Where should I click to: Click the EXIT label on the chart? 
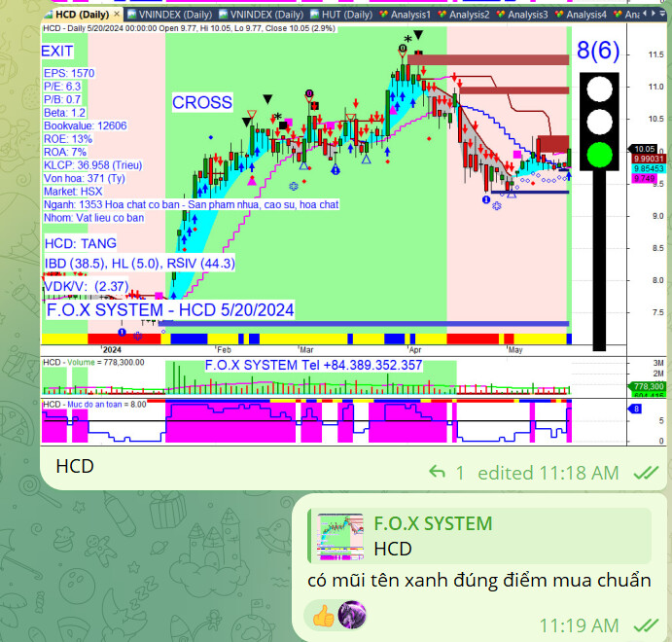coord(57,52)
